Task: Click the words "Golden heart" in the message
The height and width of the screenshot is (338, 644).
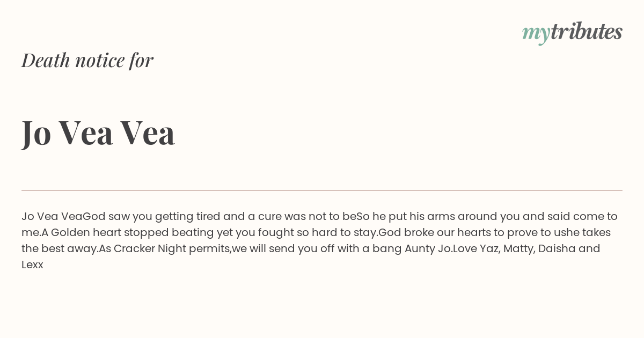Action: (x=86, y=232)
